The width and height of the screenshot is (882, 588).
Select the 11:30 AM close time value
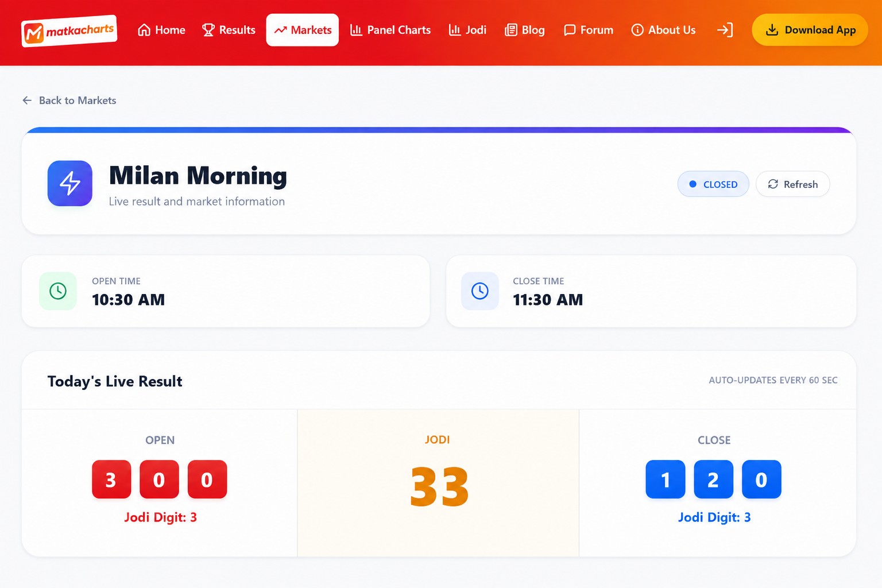548,300
